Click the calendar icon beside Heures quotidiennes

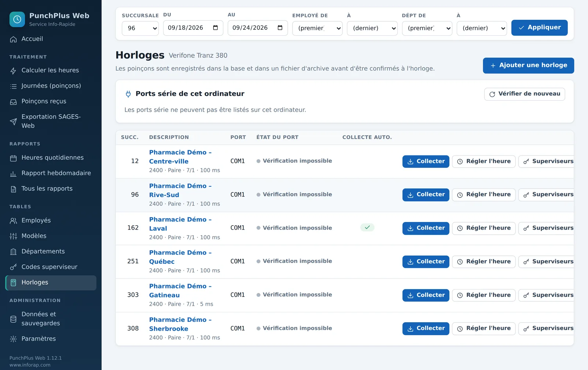(x=13, y=158)
